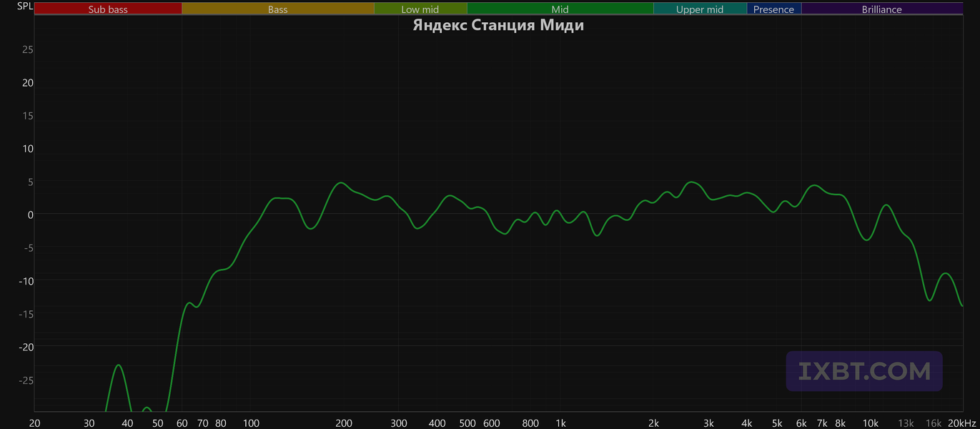Click the -10 dB axis value
This screenshot has height=429, width=980.
click(26, 280)
